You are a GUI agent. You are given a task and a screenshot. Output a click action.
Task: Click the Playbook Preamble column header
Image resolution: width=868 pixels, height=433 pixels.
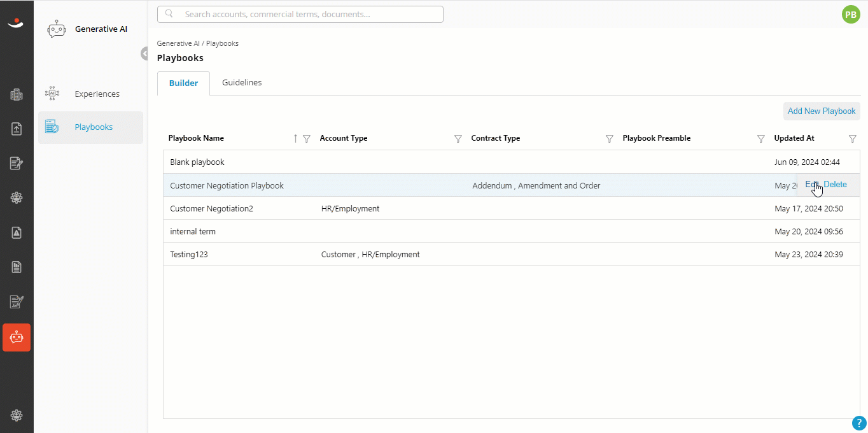pyautogui.click(x=657, y=138)
